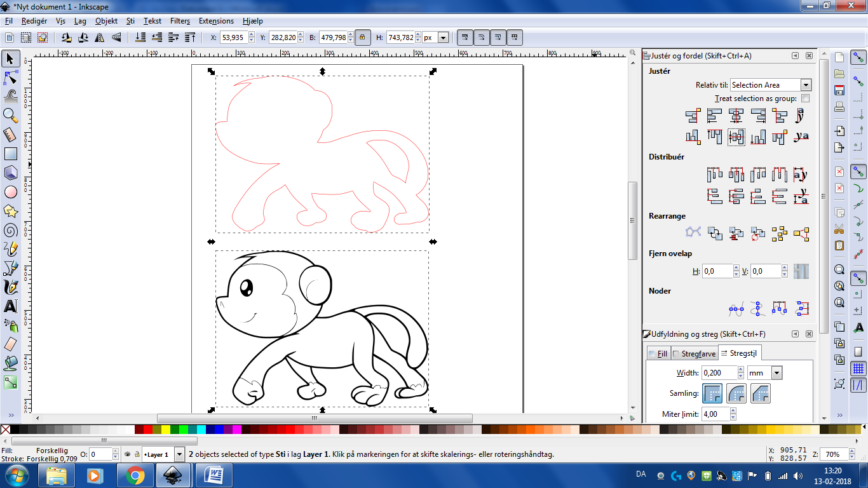868x488 pixels.
Task: Select the Text tool in the toolbox
Action: tap(11, 306)
